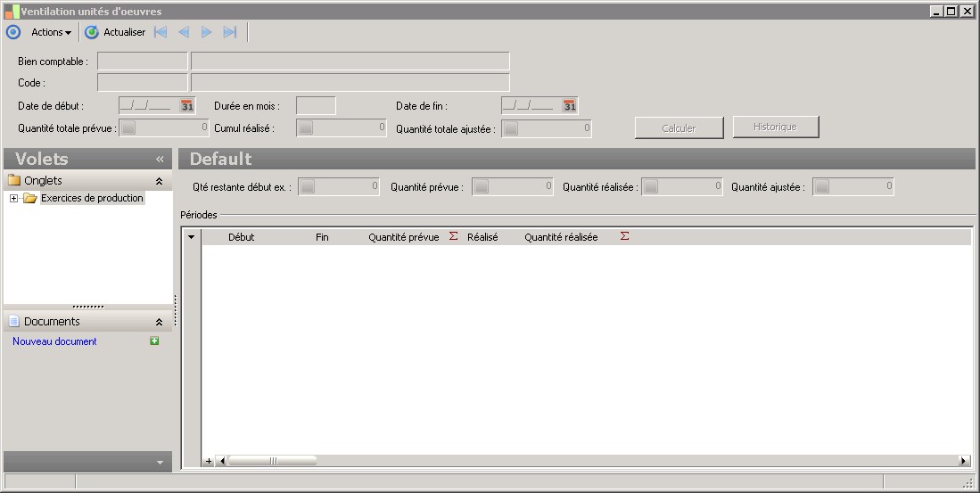
Task: Sort by the Début column header
Action: (242, 237)
